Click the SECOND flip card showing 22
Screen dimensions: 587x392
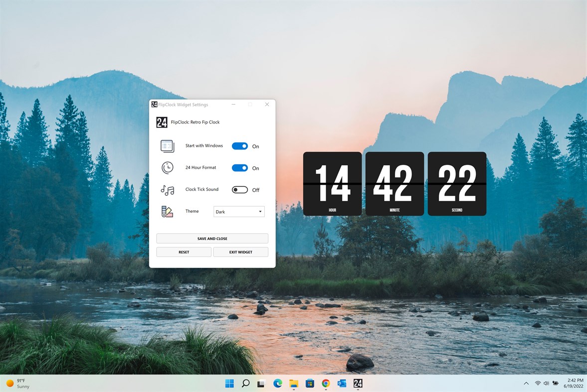(x=456, y=183)
